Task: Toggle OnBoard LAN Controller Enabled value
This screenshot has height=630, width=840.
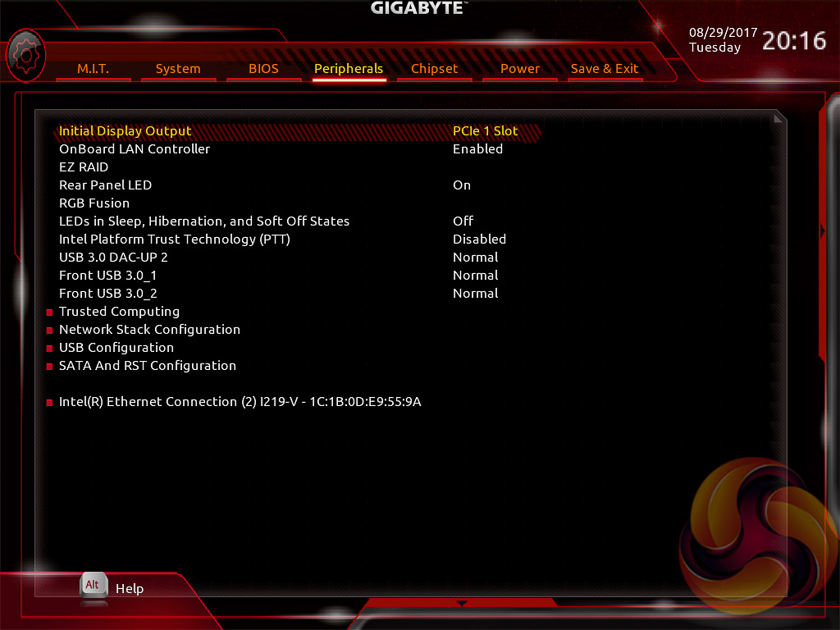Action: click(x=478, y=149)
